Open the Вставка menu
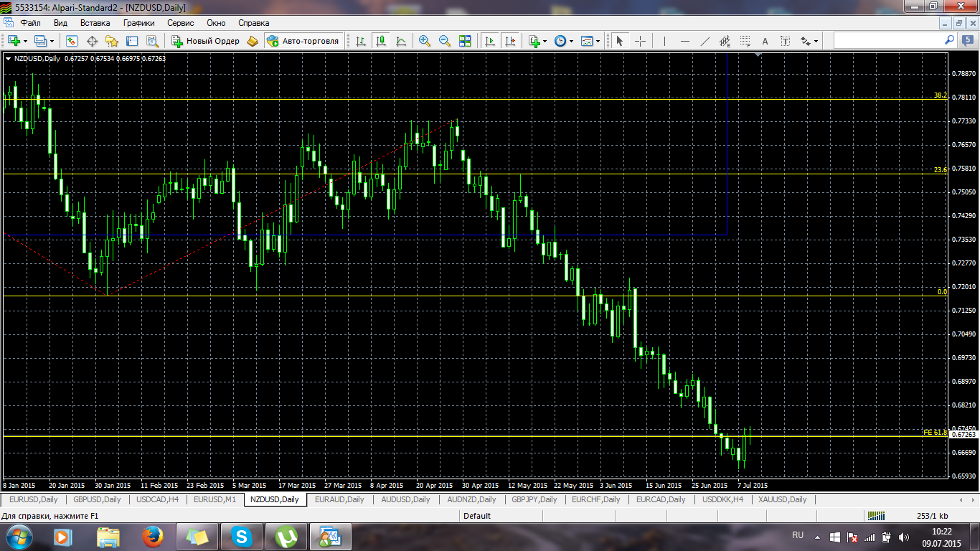Screen dimensions: 980x551 pos(95,23)
